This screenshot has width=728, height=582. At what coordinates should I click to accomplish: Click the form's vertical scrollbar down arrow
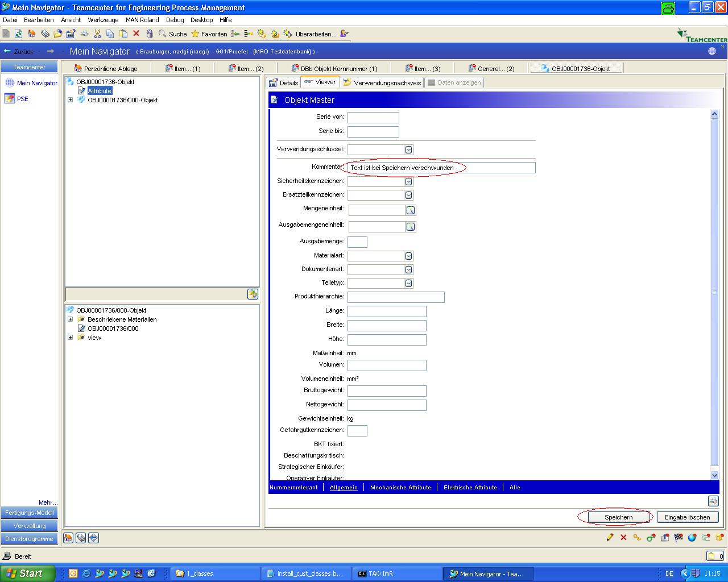[715, 476]
